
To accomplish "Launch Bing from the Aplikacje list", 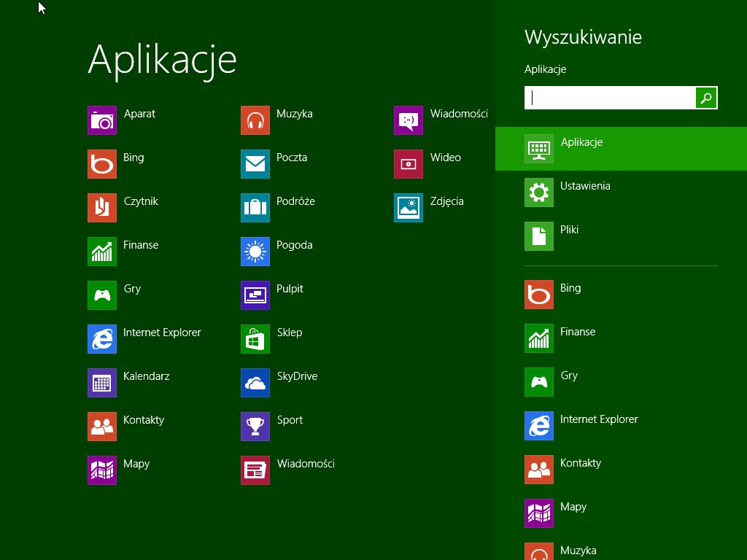I will 102,164.
